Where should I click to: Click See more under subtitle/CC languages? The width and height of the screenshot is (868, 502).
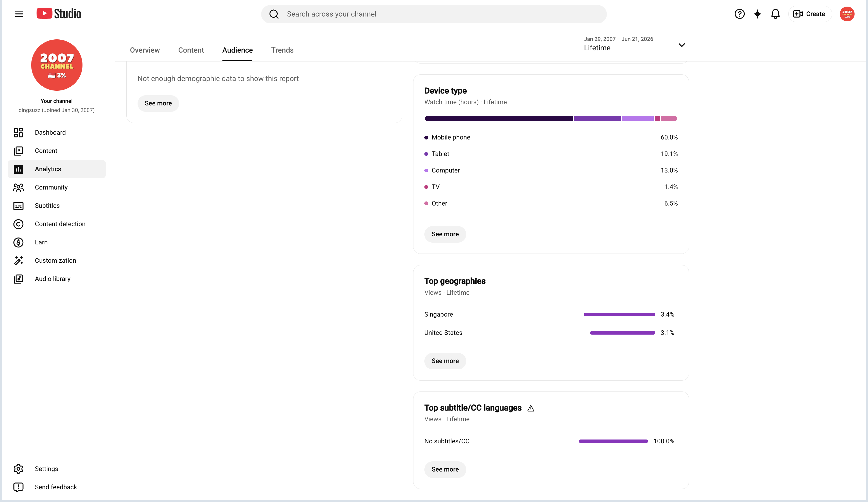click(445, 469)
